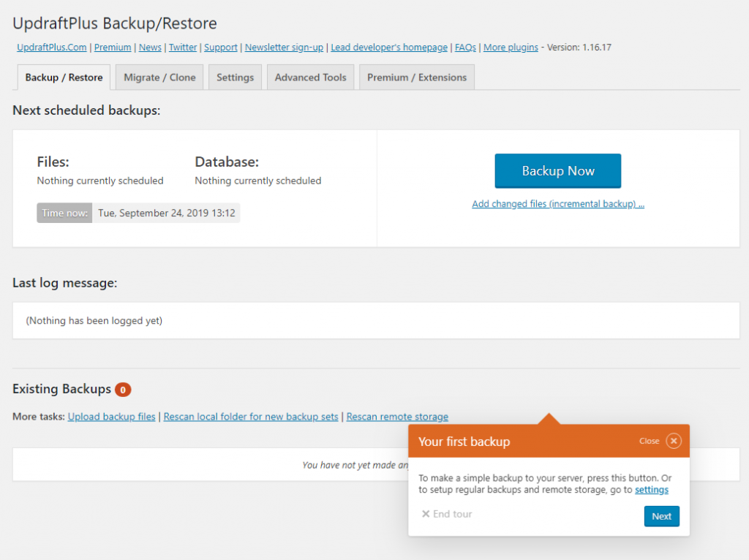Viewport: 749px width, 560px height.
Task: Visit the Twitter link
Action: point(182,48)
